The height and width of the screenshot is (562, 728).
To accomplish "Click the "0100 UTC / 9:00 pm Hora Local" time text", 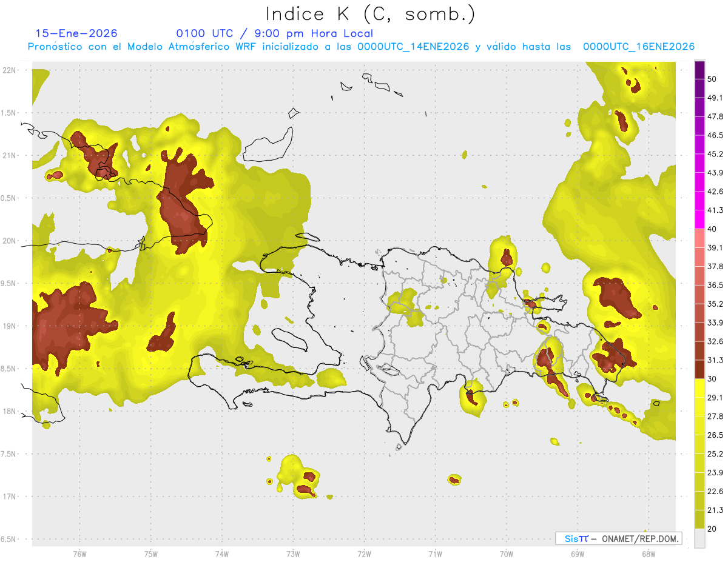I will point(275,33).
